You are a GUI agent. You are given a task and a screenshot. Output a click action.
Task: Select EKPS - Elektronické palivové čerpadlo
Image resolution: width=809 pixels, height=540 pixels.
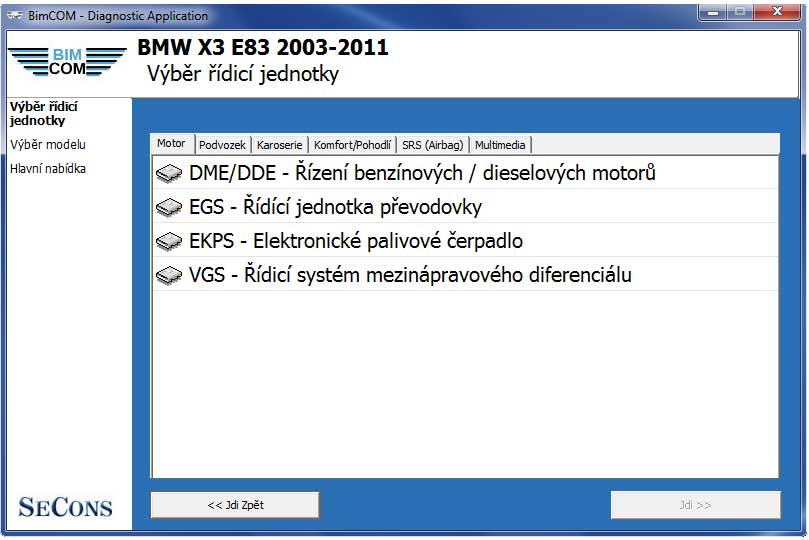coord(465,241)
